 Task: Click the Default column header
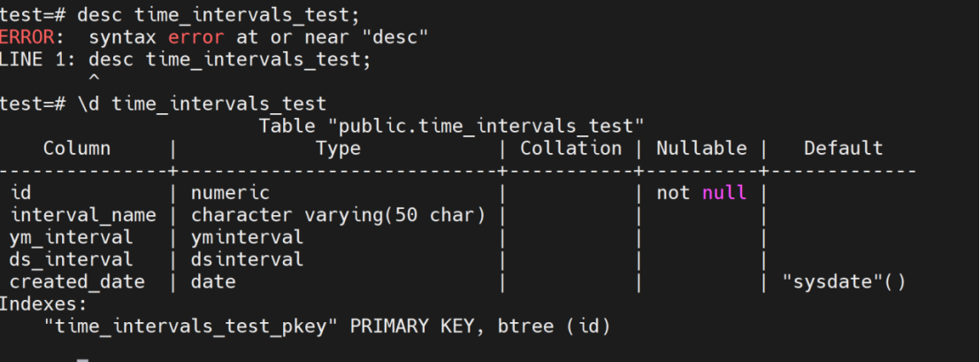tap(843, 148)
